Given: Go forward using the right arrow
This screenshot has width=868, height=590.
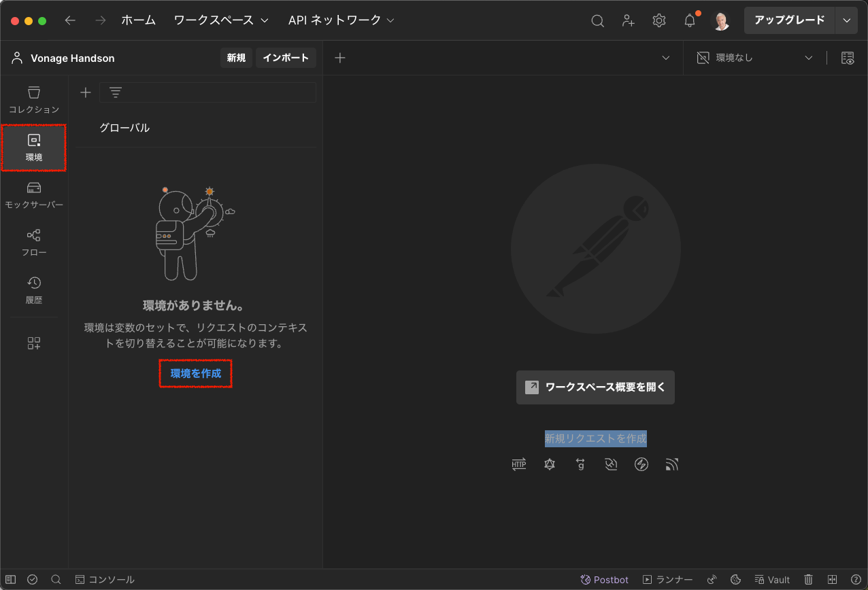Looking at the screenshot, I should [101, 20].
